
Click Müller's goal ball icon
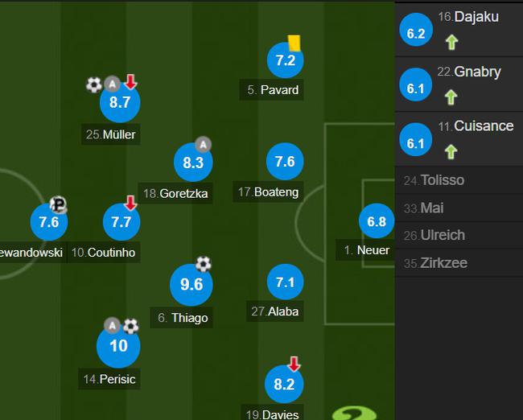tap(93, 84)
